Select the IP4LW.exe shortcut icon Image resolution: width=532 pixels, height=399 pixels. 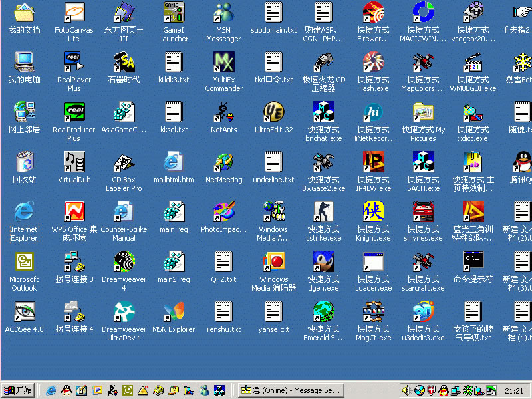point(373,162)
